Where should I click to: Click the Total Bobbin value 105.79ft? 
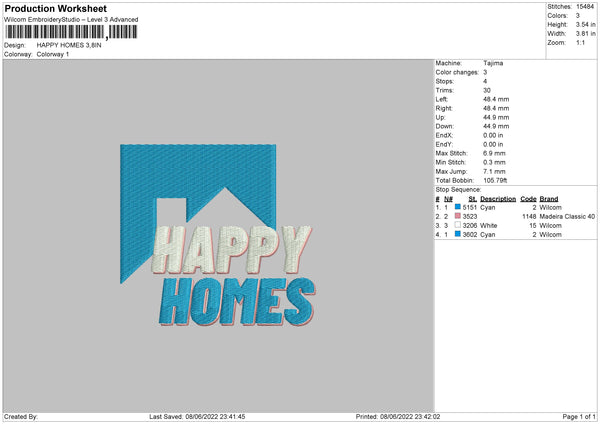pos(495,180)
